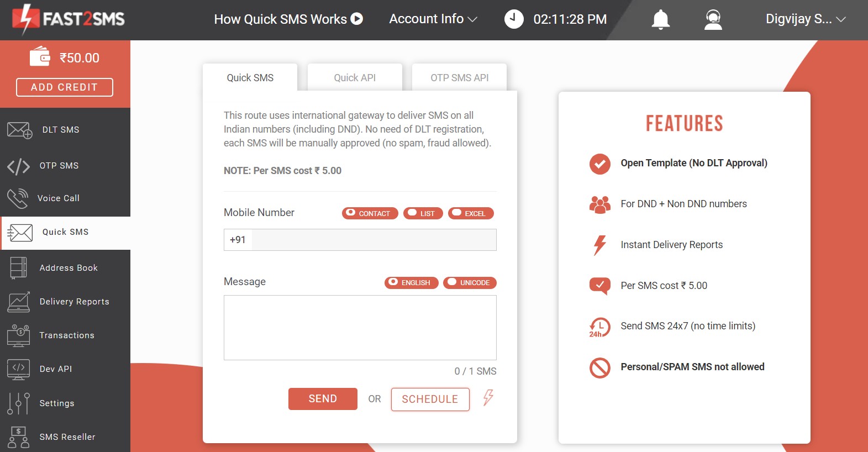868x452 pixels.
Task: Click Personal/SPAM SMS not allowed text
Action: (692, 367)
